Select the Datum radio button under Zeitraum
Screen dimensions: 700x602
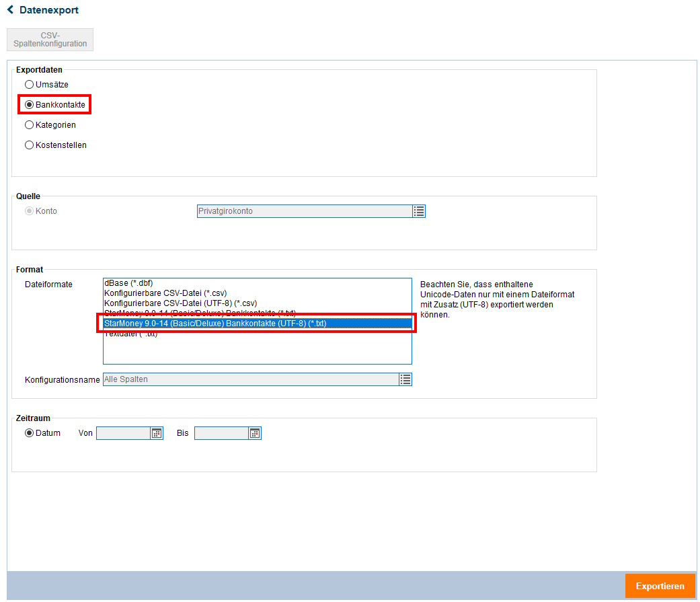[29, 433]
